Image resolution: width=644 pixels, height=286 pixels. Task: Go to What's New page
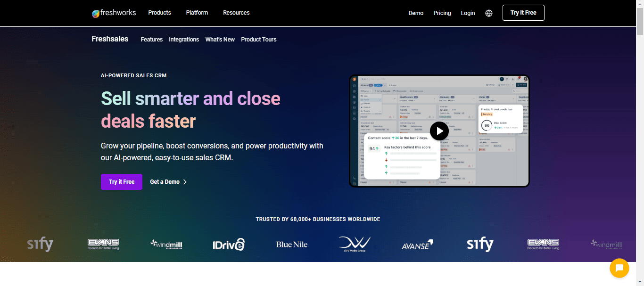point(220,40)
